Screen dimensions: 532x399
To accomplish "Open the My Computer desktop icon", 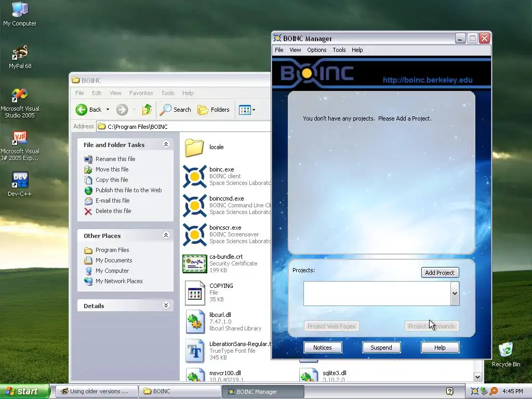I will 20,14.
